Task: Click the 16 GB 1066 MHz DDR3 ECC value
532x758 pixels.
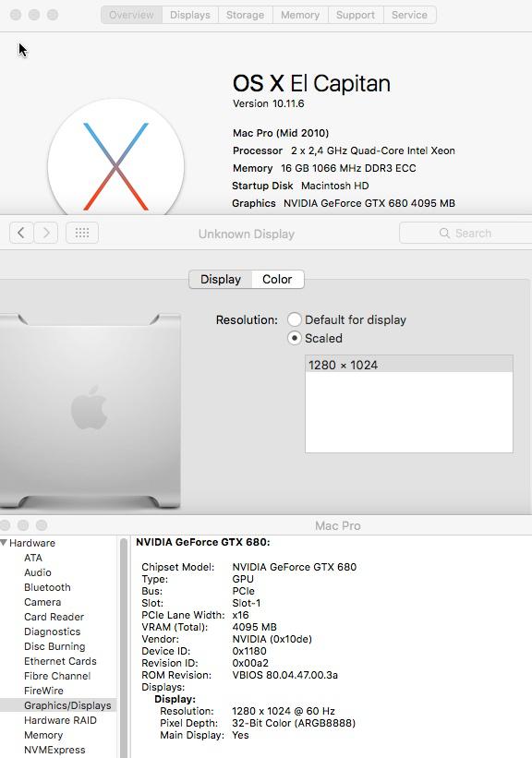Action: pos(348,168)
